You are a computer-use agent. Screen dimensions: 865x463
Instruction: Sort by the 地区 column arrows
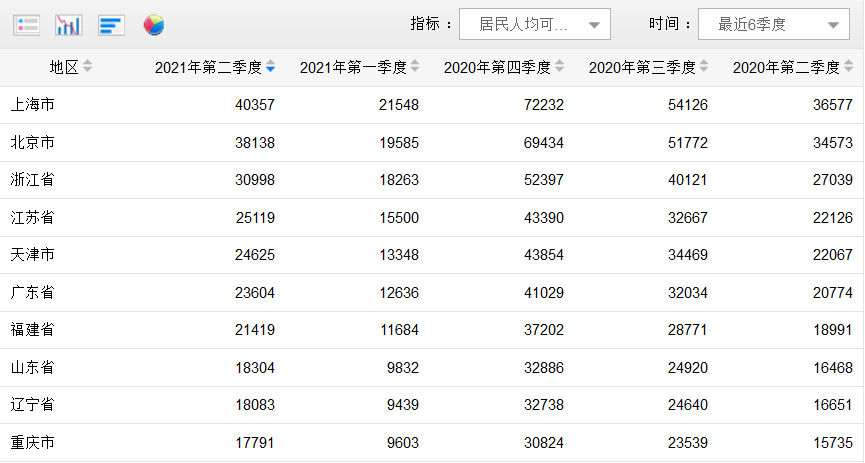[87, 67]
